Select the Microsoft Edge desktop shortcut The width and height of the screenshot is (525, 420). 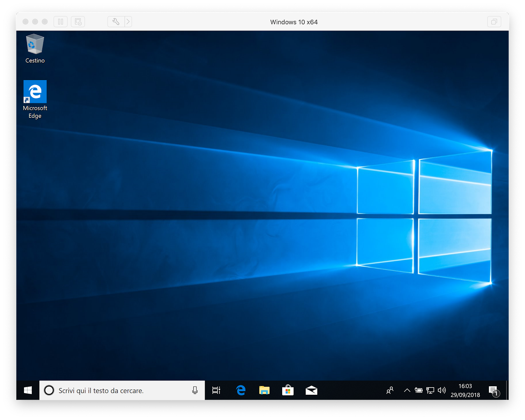click(x=35, y=100)
